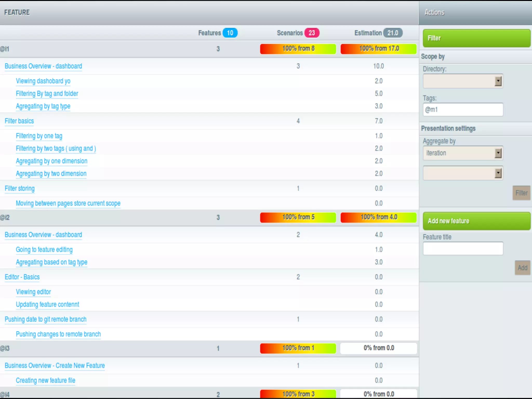Click the pink Scenarios count badge
The width and height of the screenshot is (532, 399).
coord(312,33)
